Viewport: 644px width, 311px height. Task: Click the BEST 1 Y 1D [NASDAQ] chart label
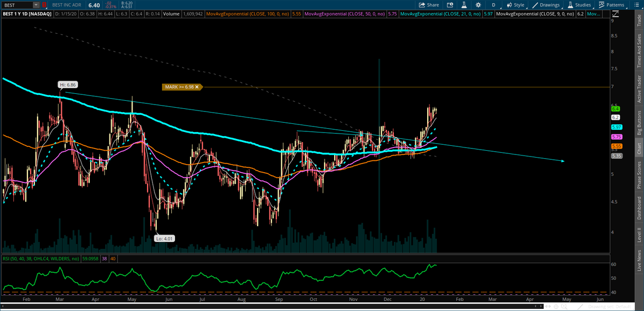pos(28,14)
